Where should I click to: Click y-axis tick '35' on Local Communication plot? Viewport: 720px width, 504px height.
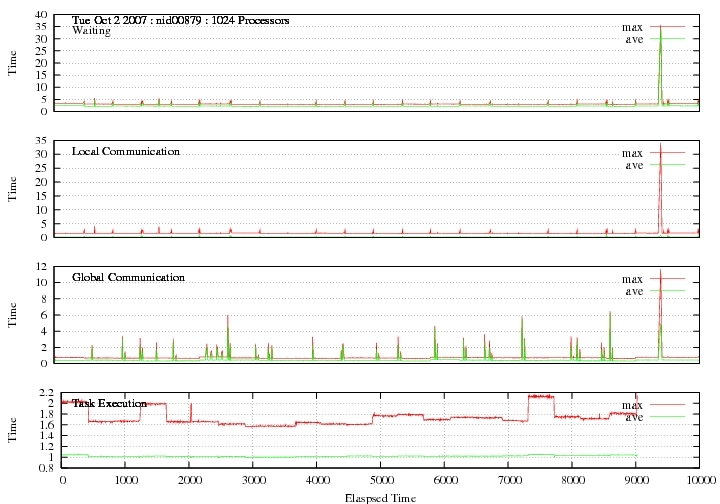(x=41, y=140)
